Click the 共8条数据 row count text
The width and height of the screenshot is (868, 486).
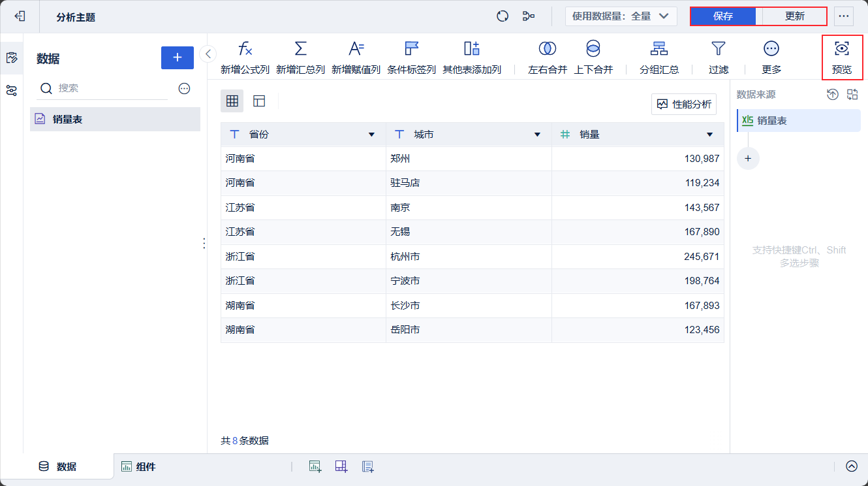pos(245,441)
